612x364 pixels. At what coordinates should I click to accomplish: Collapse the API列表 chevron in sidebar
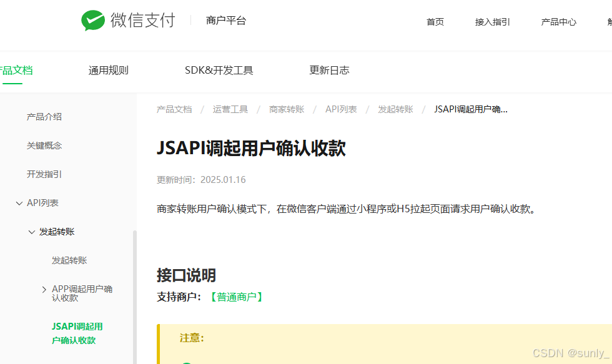tap(19, 204)
